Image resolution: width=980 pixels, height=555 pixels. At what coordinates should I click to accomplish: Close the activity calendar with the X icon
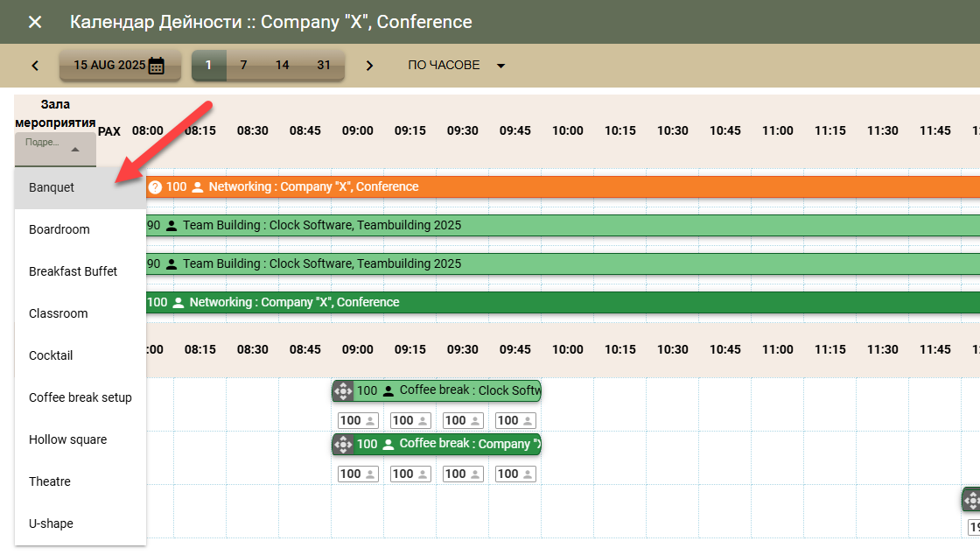(x=35, y=22)
